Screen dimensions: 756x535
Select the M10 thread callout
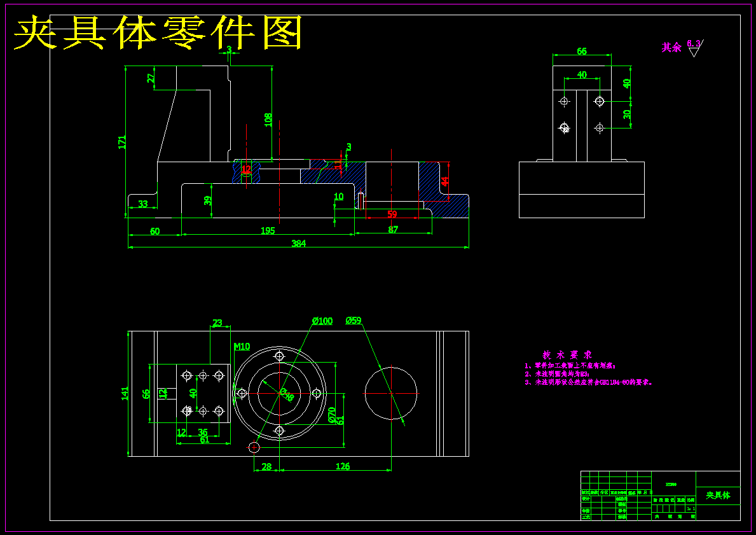(242, 346)
